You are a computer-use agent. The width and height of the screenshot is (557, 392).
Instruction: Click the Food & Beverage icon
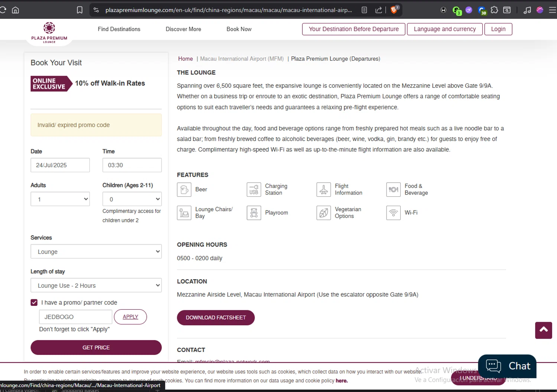393,190
